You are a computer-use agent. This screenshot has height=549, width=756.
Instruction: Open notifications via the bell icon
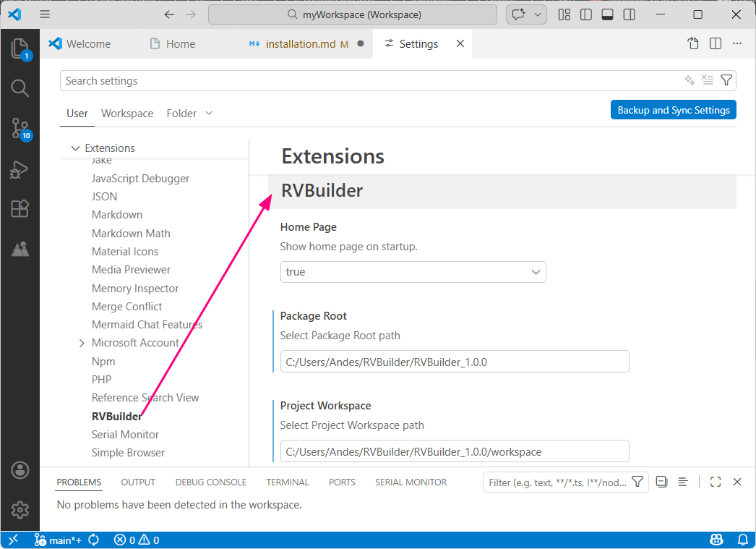point(743,540)
